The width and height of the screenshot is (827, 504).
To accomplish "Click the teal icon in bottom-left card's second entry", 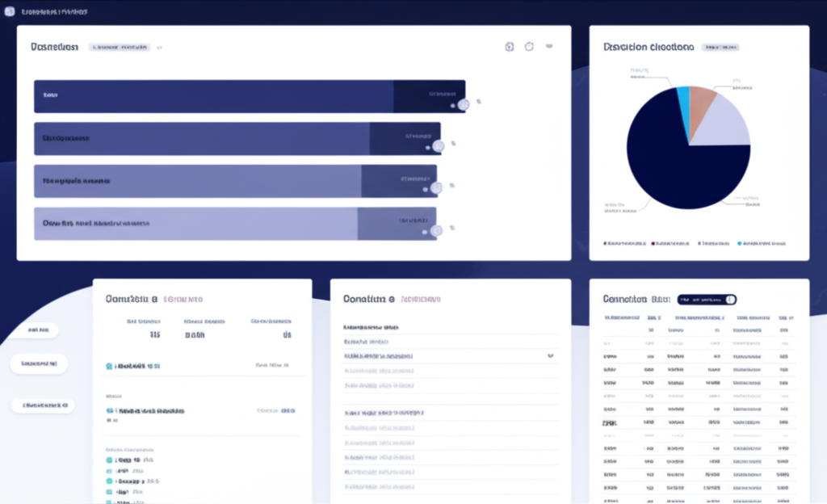I will [x=110, y=411].
